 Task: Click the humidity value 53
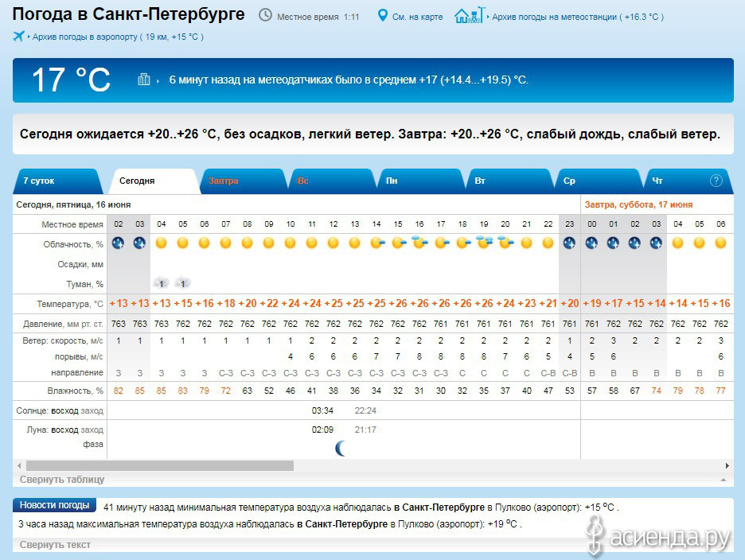569,391
